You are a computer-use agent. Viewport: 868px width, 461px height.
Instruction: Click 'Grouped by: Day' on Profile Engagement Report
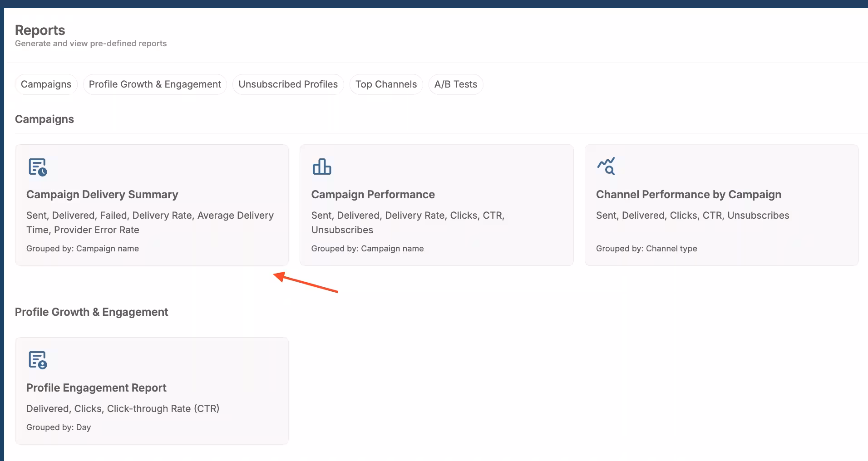point(59,427)
